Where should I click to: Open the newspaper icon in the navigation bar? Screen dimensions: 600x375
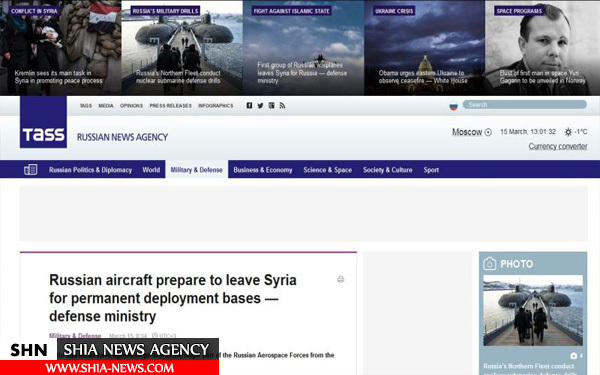click(x=31, y=170)
